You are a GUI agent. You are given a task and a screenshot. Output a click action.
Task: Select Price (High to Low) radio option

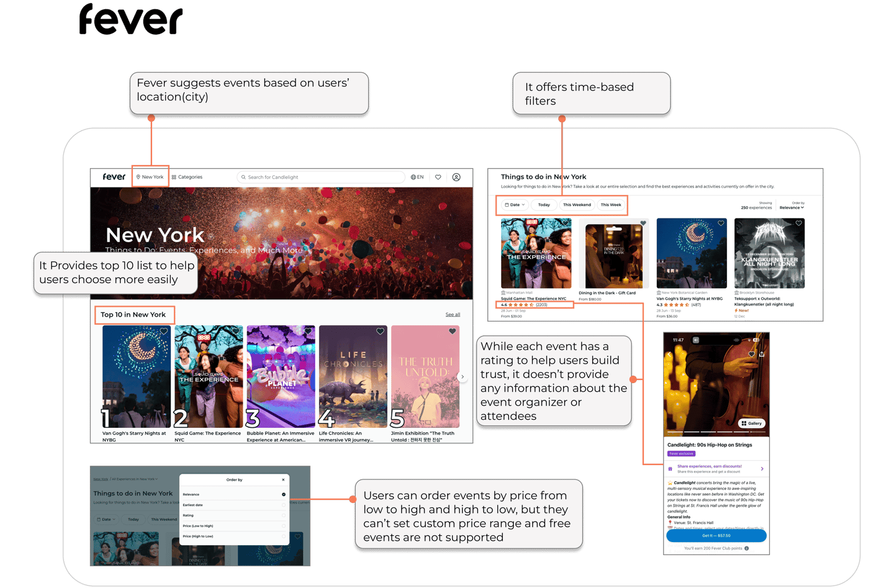(x=284, y=536)
